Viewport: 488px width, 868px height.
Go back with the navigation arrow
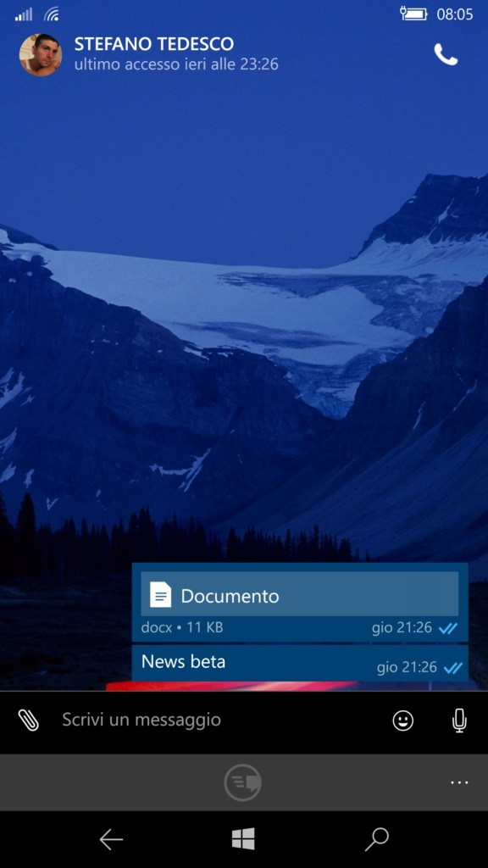pyautogui.click(x=111, y=840)
